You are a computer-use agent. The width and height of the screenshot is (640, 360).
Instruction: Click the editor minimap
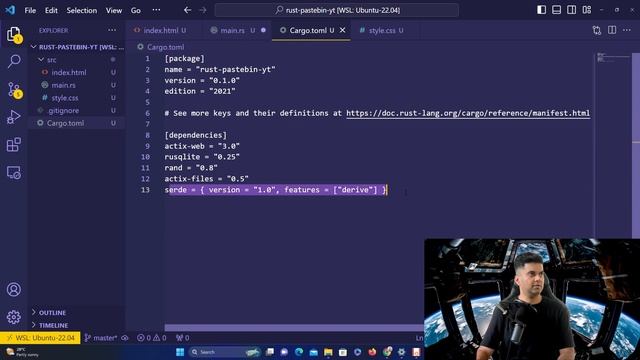612,58
